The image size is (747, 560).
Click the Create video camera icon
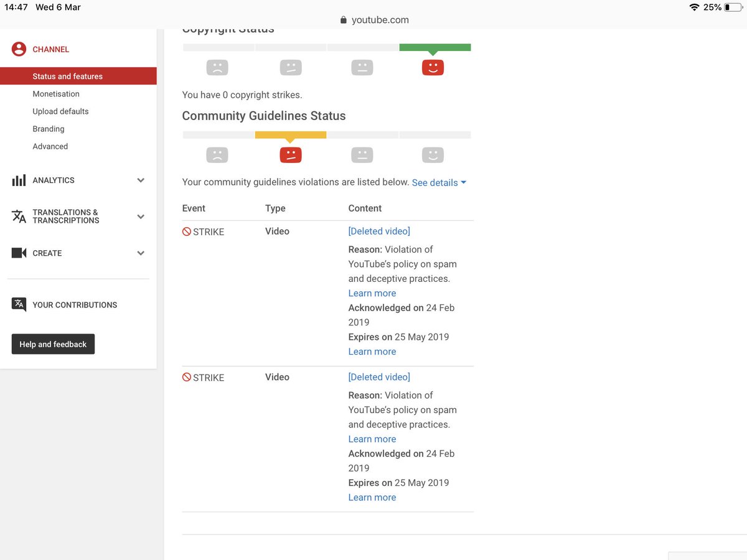19,253
